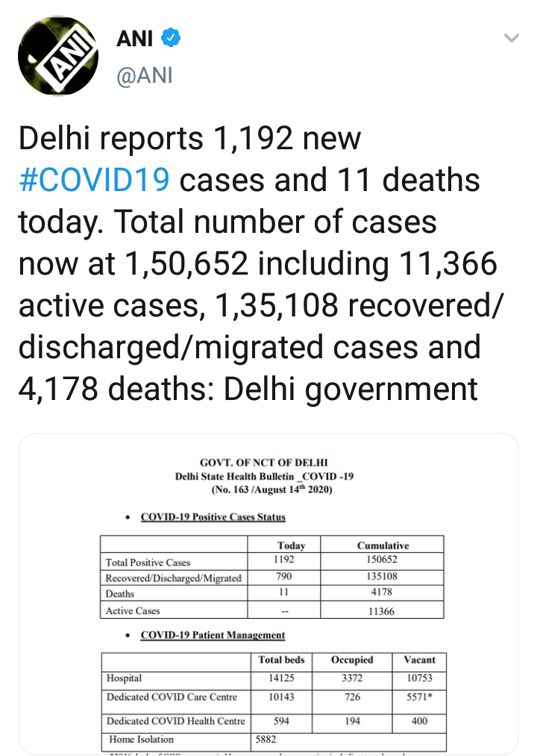Open the ANI display name
This screenshot has width=537, height=756.
tap(134, 39)
